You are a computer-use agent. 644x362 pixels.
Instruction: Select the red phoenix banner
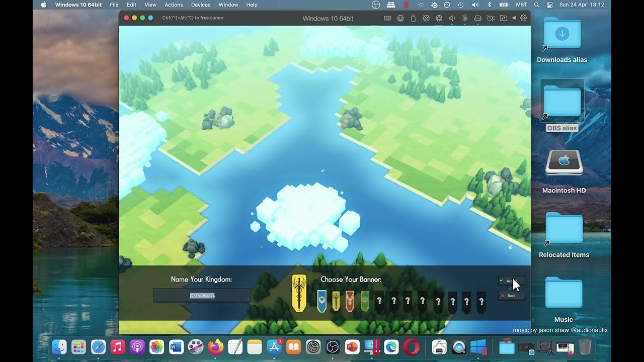(350, 301)
